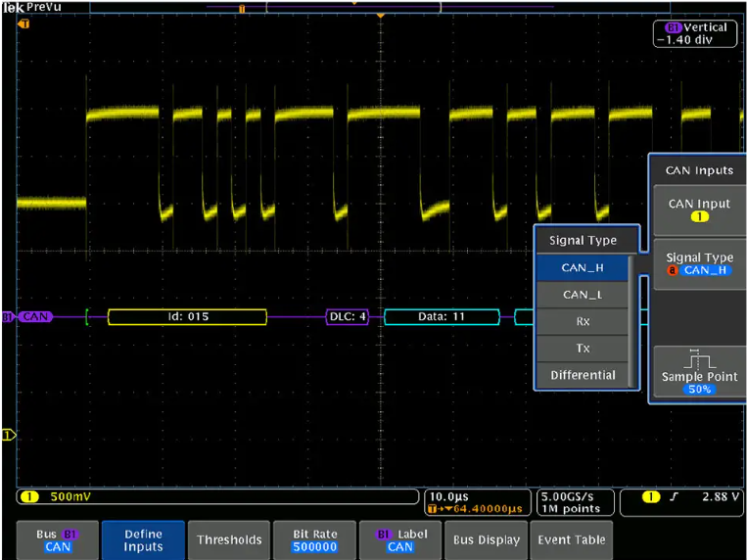Select CAN_L signal type option
Screen dimensions: 747x560
pos(583,295)
